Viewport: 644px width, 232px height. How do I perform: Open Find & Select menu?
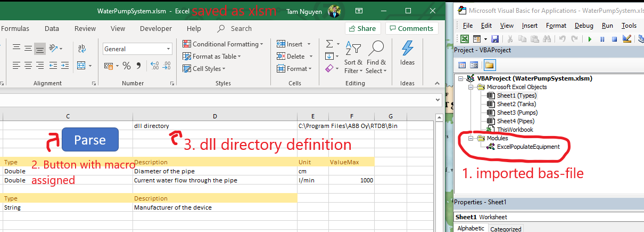click(376, 58)
